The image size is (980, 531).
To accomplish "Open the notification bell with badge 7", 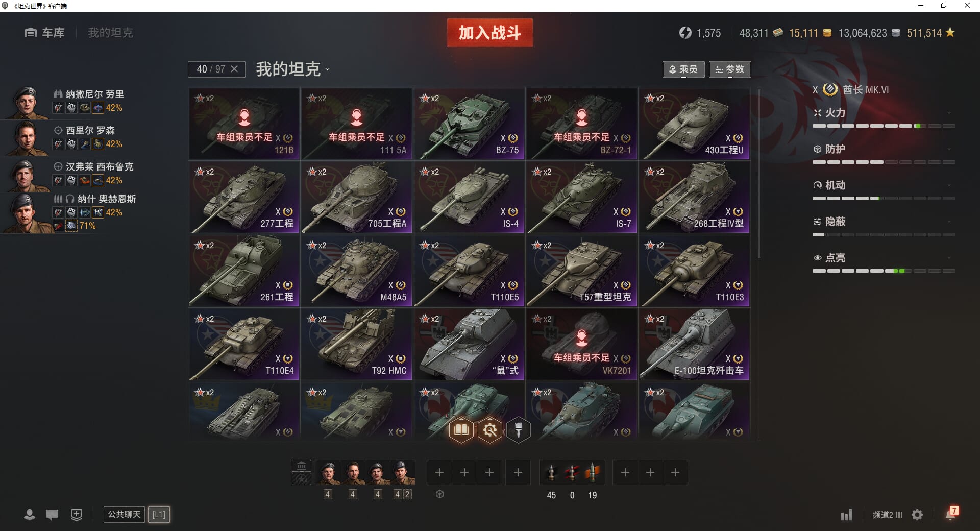I will [x=951, y=513].
